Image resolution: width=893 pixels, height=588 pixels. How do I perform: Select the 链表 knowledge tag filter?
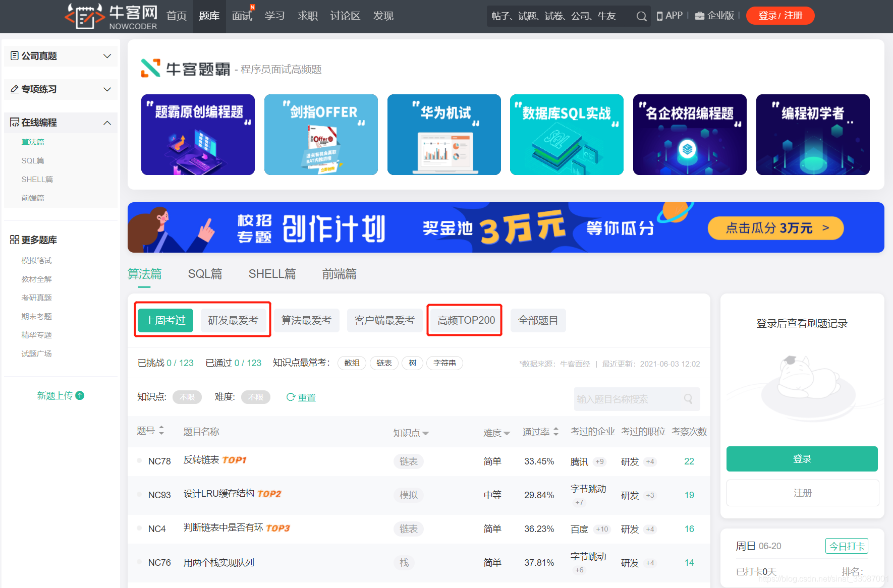(384, 363)
